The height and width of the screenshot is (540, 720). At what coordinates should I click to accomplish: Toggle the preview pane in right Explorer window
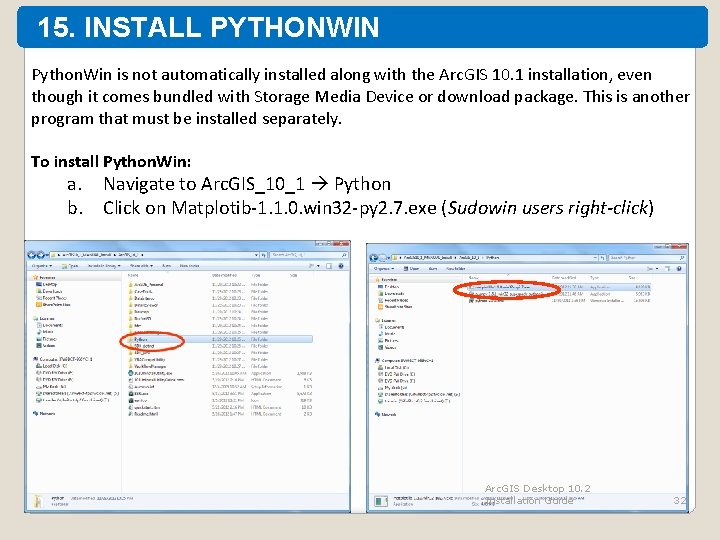pyautogui.click(x=667, y=269)
